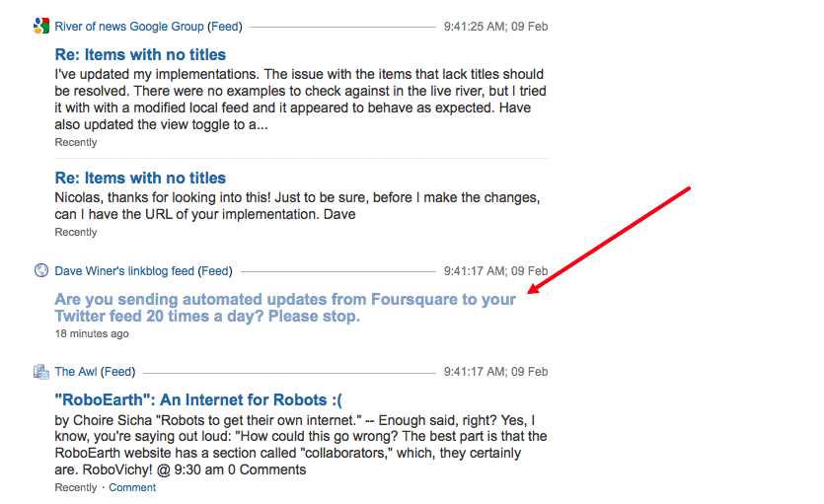Click The Awl feed favicon icon

(41, 372)
